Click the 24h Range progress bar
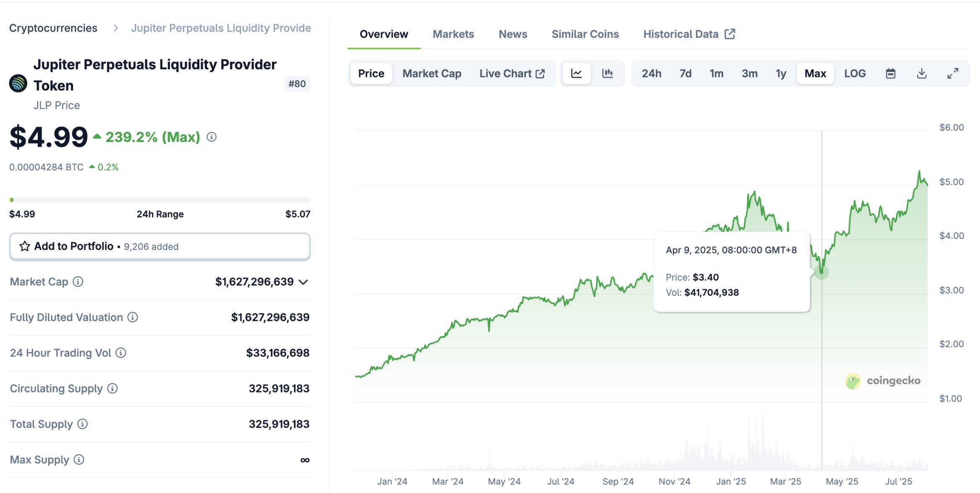This screenshot has height=493, width=980. (160, 200)
